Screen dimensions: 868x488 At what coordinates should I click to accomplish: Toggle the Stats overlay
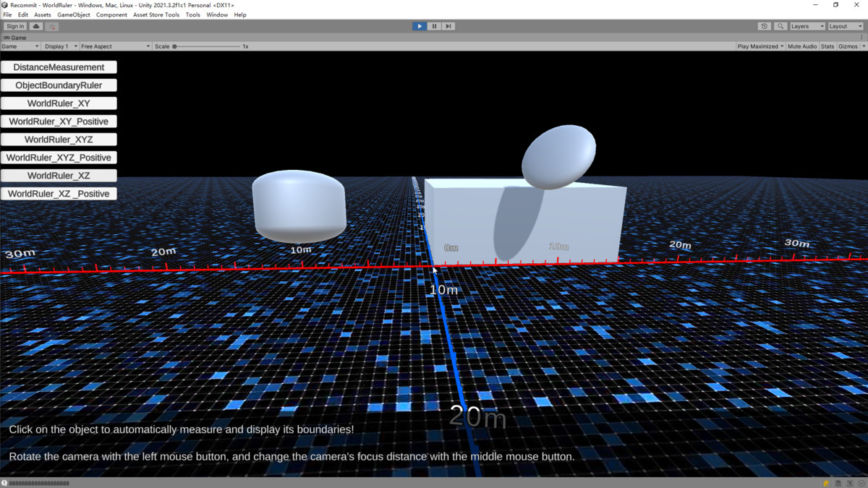[827, 46]
